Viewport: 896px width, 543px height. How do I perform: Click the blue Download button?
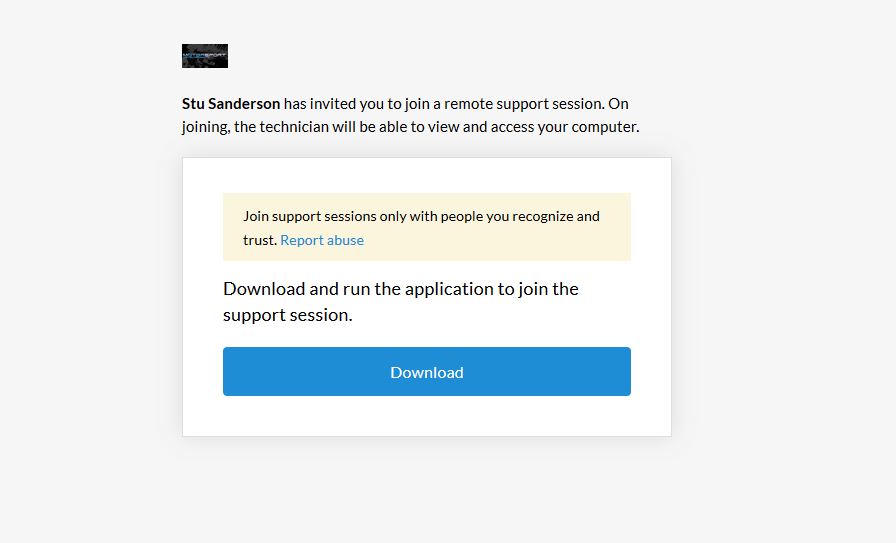pos(427,372)
